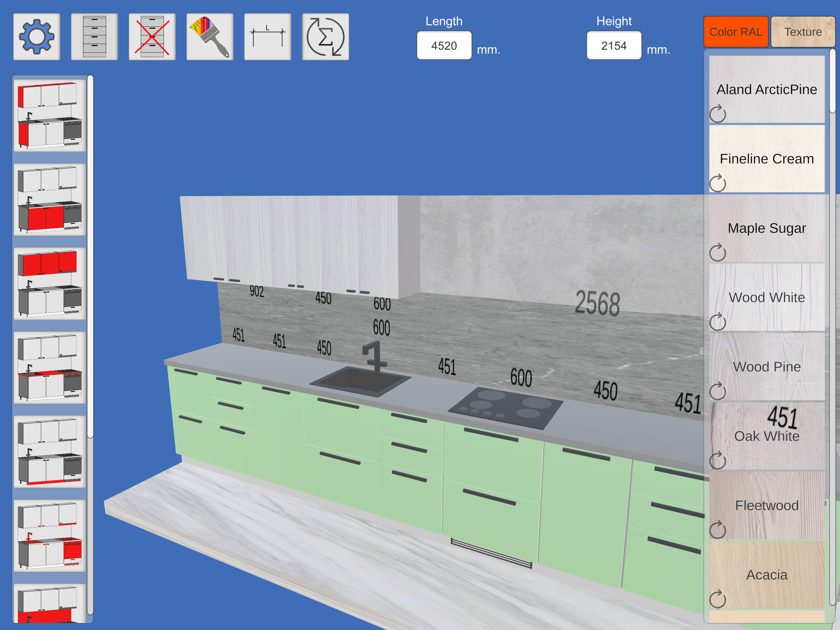The width and height of the screenshot is (840, 630).
Task: Choose the Wood Pine texture
Action: click(767, 367)
